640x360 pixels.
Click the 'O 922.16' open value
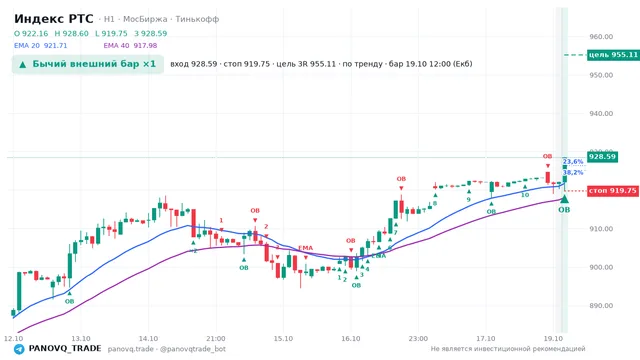coord(31,33)
